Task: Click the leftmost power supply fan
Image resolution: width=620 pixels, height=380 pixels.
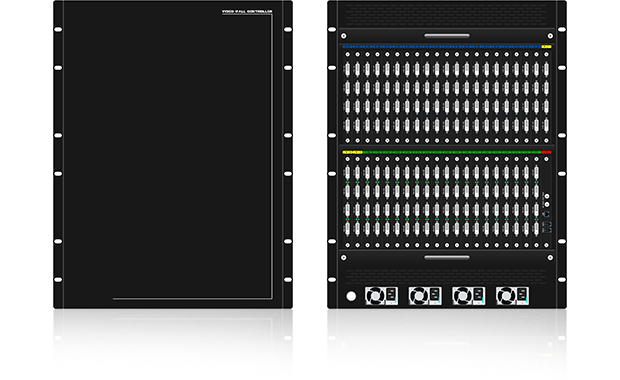Action: (374, 296)
